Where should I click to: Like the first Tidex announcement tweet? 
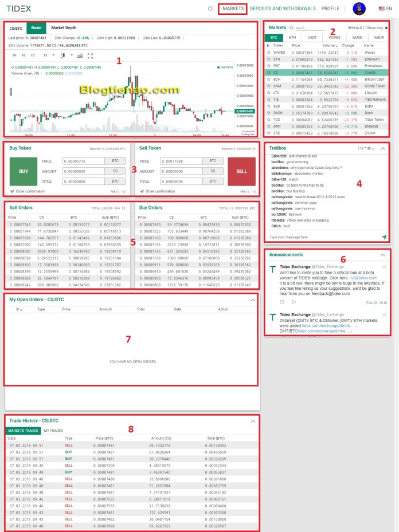tap(282, 302)
